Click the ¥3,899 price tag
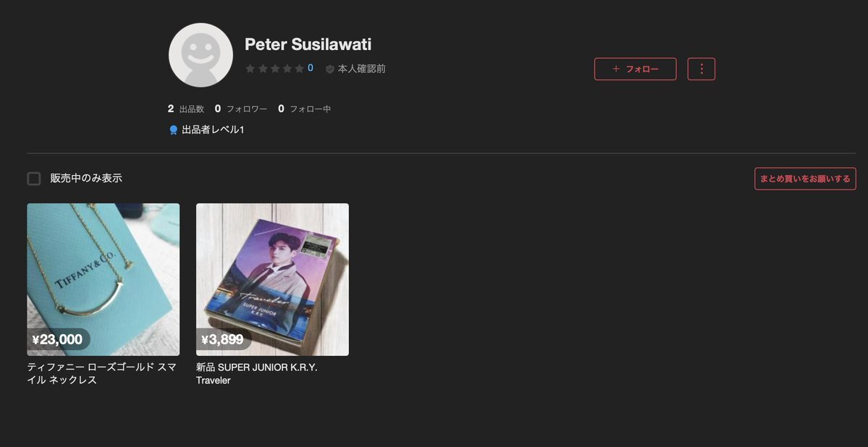 tap(222, 339)
